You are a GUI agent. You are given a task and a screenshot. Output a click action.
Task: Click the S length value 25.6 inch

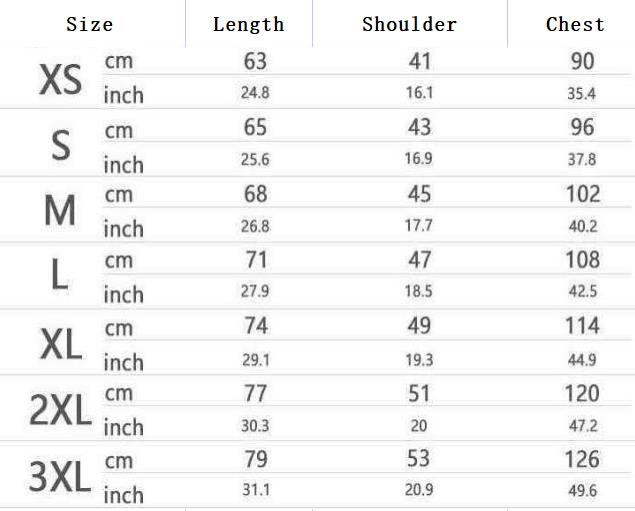255,159
